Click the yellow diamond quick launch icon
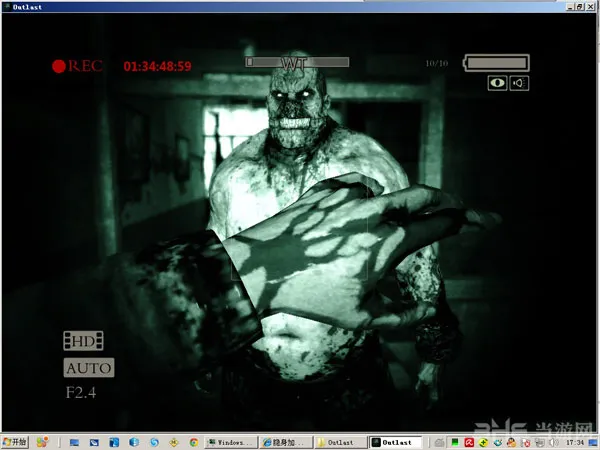Viewport: 600px width, 450px height. tap(174, 443)
